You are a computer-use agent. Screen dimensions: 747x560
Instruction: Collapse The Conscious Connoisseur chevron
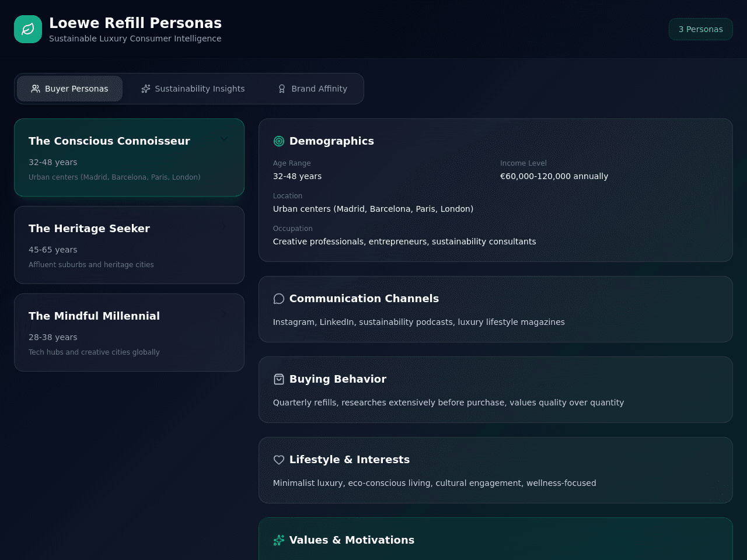click(224, 139)
